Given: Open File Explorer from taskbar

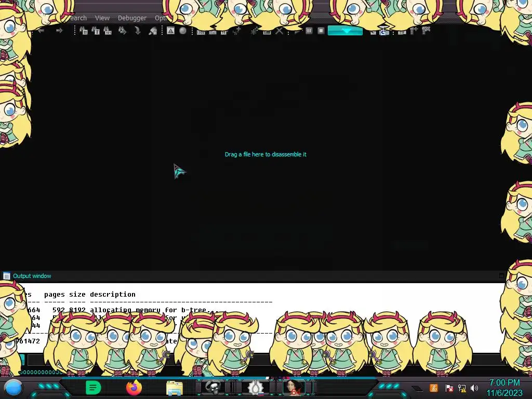Looking at the screenshot, I should pyautogui.click(x=175, y=388).
